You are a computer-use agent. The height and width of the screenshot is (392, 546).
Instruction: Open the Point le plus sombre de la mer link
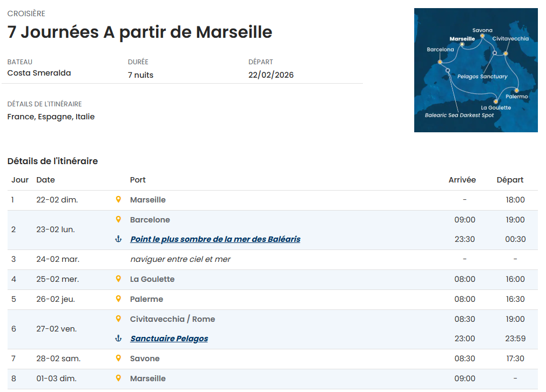(215, 239)
